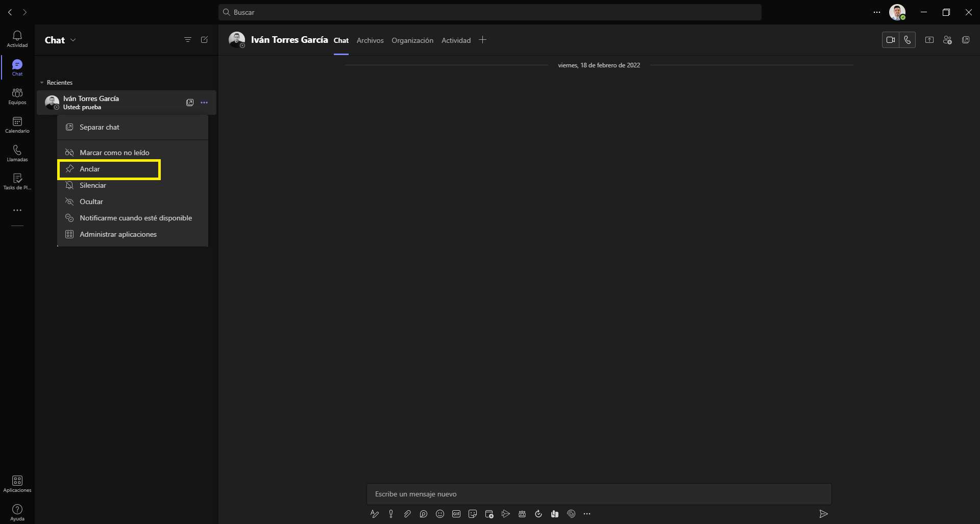Expand the Chat header dropdown
This screenshot has width=980, height=524.
73,40
